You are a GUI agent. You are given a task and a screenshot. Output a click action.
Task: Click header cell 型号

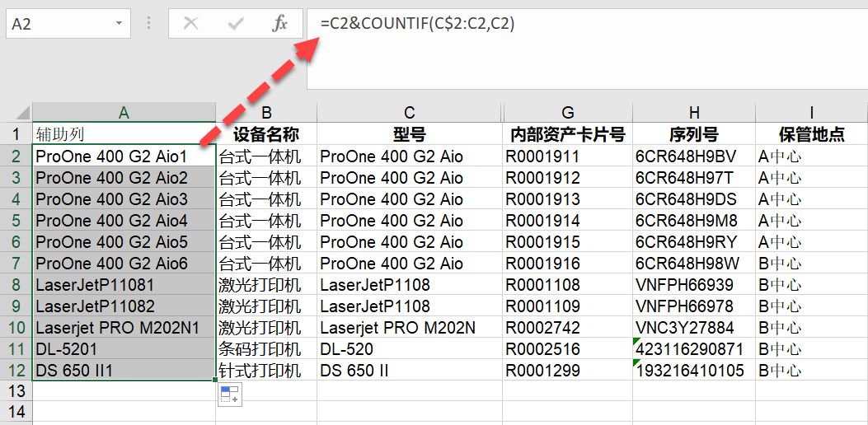pyautogui.click(x=410, y=134)
